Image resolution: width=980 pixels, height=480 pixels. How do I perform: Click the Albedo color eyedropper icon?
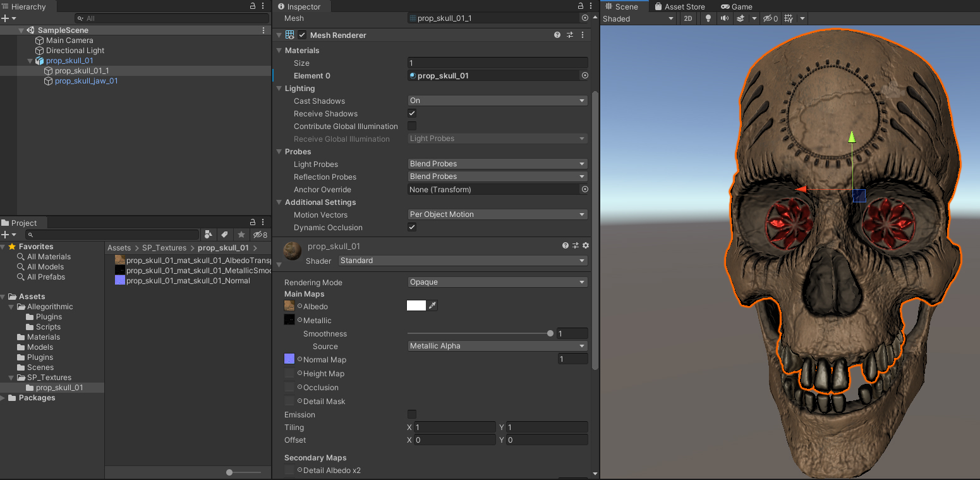coord(433,306)
